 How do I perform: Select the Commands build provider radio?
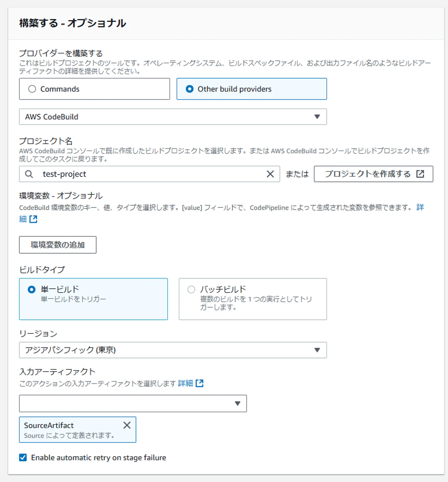coord(32,89)
